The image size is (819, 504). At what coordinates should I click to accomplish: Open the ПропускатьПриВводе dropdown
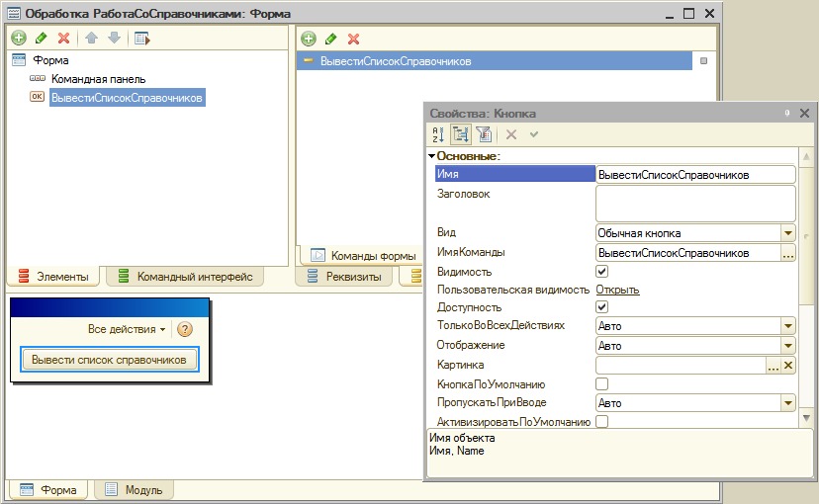point(788,403)
